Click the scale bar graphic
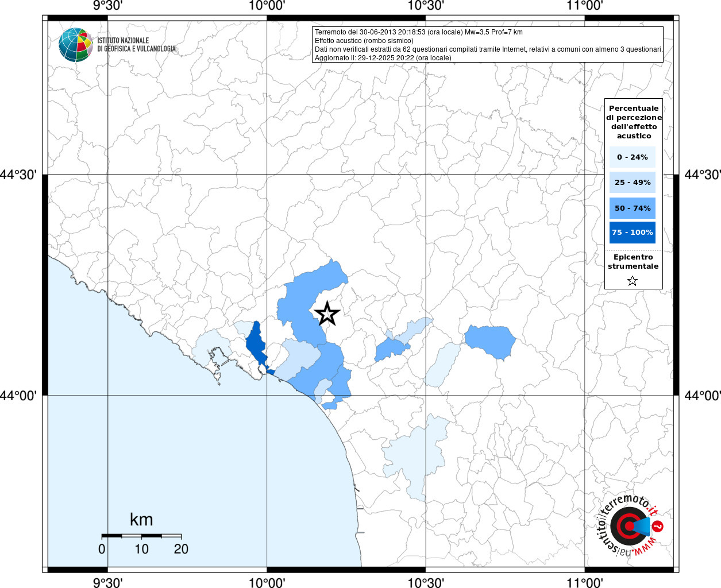This screenshot has height=588, width=721. (x=141, y=536)
